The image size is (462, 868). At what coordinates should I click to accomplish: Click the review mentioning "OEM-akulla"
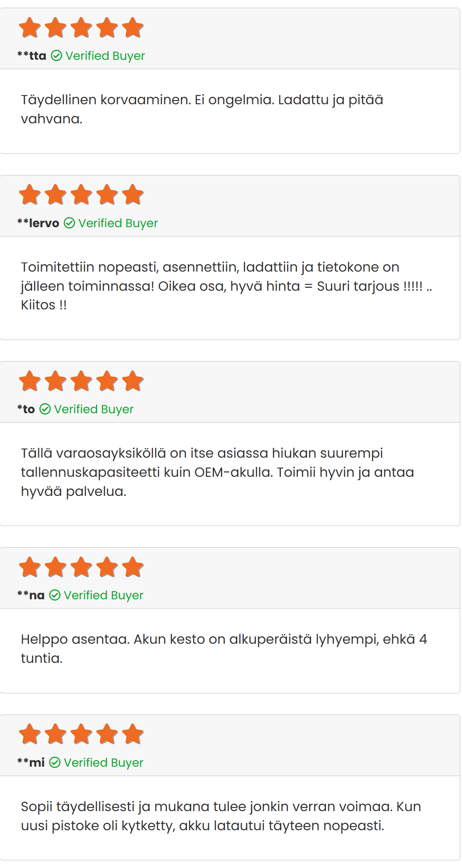(x=217, y=472)
